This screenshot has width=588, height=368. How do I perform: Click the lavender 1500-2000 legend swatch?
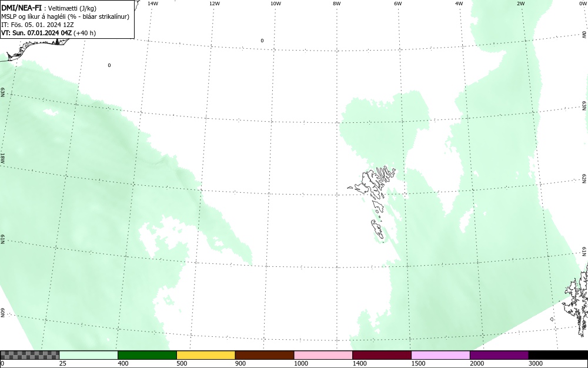coord(440,355)
